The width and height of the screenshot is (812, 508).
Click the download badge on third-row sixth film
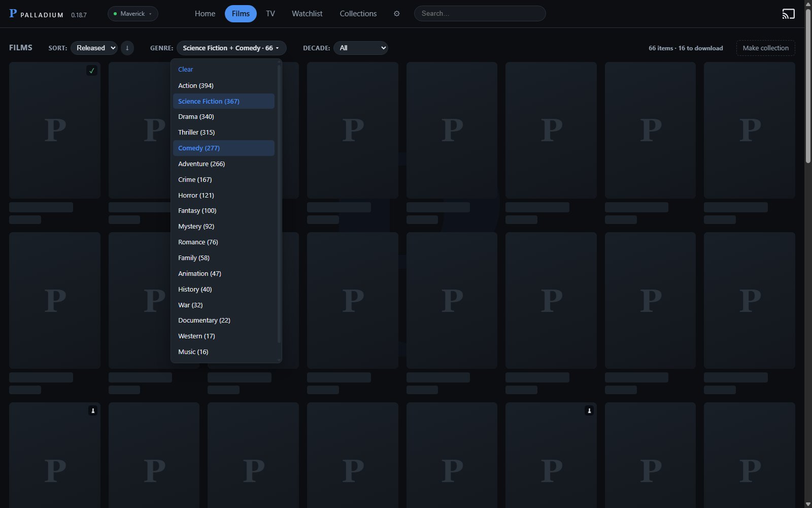click(589, 410)
